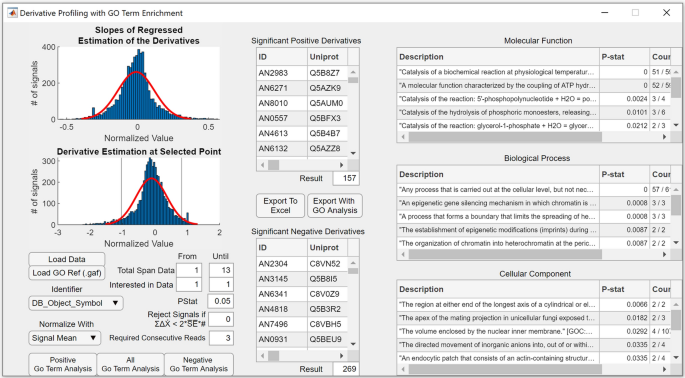Screen dimensions: 685x378
Task: Expand the Signal Mean normalization dropdown
Action: 64,338
